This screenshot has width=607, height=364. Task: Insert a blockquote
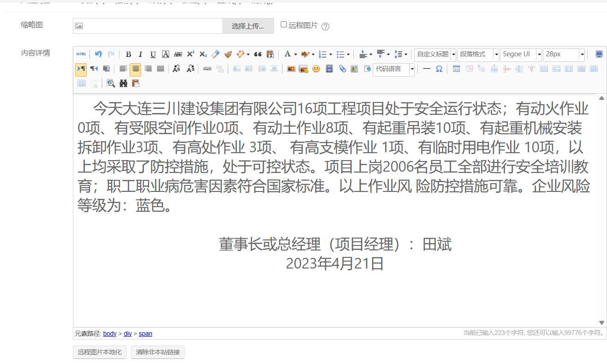258,54
